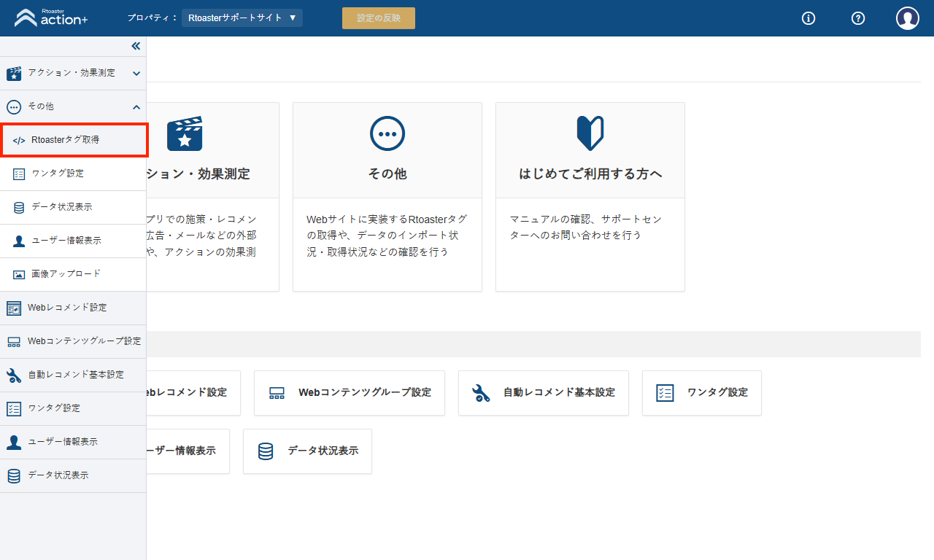Screen dimensions: 934x560
Task: Click the image icon beside 画像アップロード
Action: (19, 275)
